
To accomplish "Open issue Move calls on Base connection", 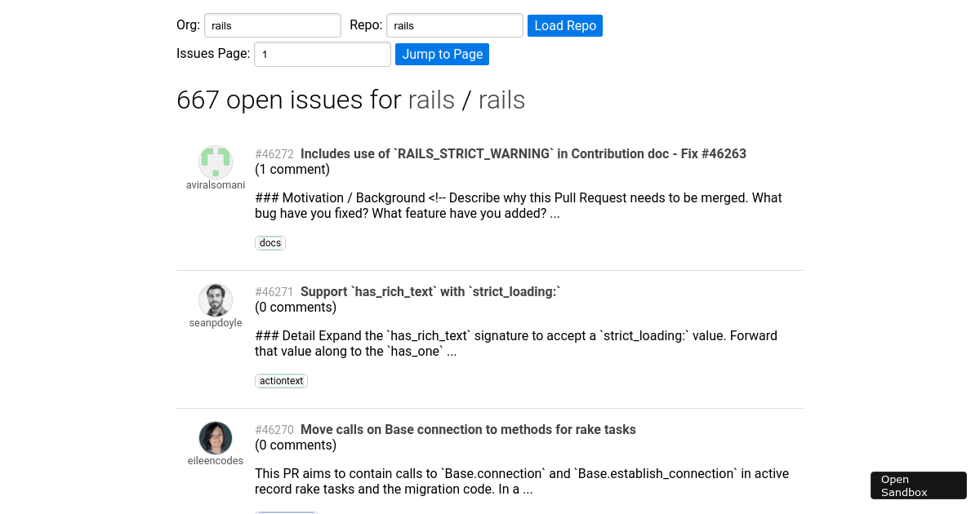I will (x=468, y=429).
